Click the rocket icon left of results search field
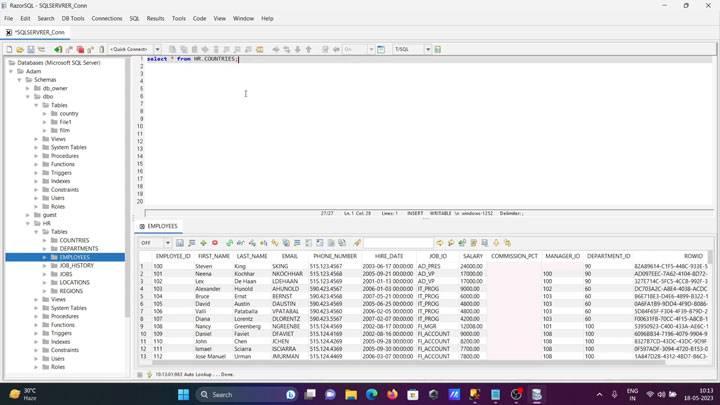720x405 pixels. 357,242
